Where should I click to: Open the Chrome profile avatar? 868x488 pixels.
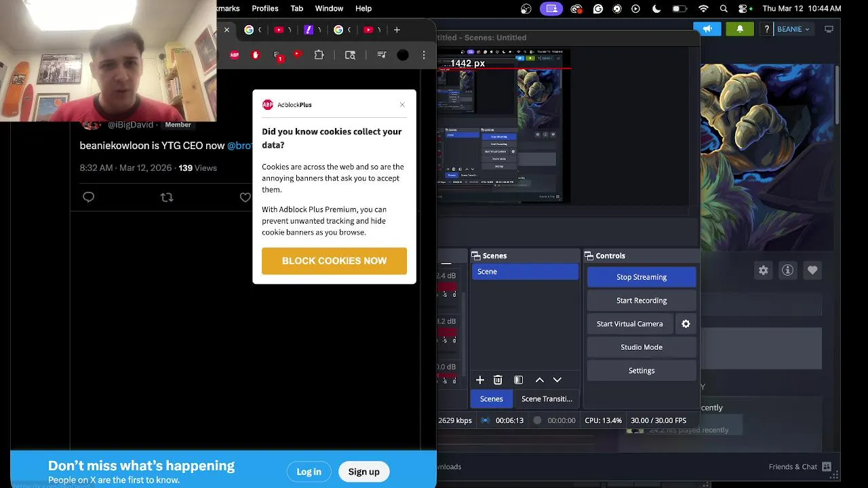click(403, 55)
